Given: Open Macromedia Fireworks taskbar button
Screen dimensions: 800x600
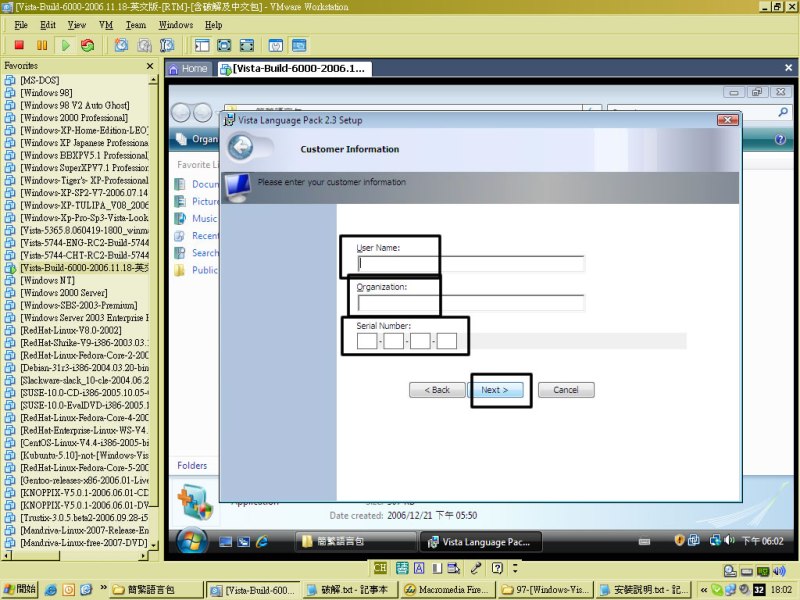Looking at the screenshot, I should 447,590.
